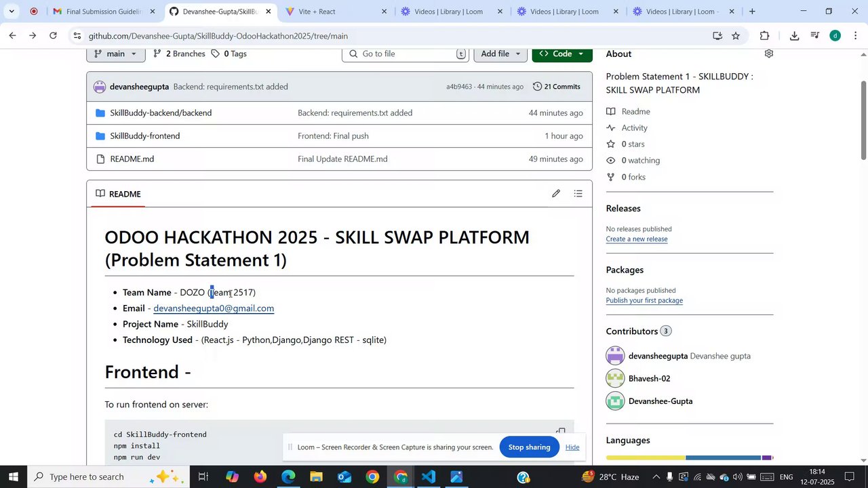Open the Photos app from taskbar
The width and height of the screenshot is (868, 488).
tap(456, 477)
